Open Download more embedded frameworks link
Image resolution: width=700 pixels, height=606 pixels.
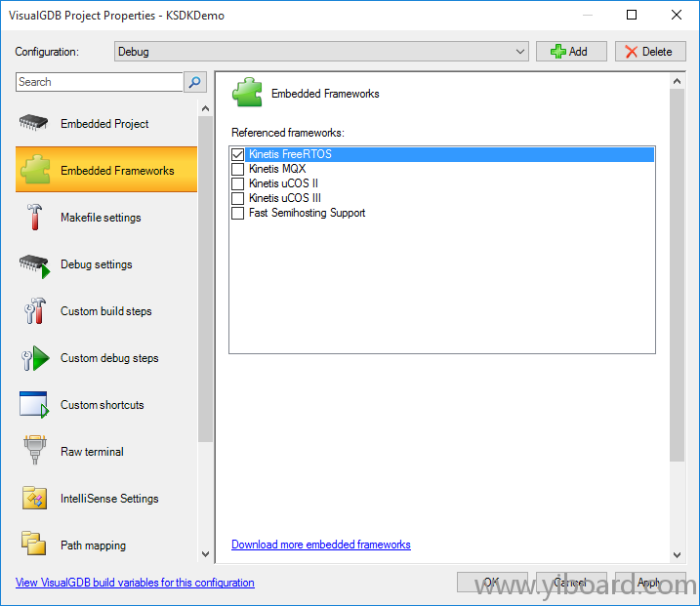(321, 545)
